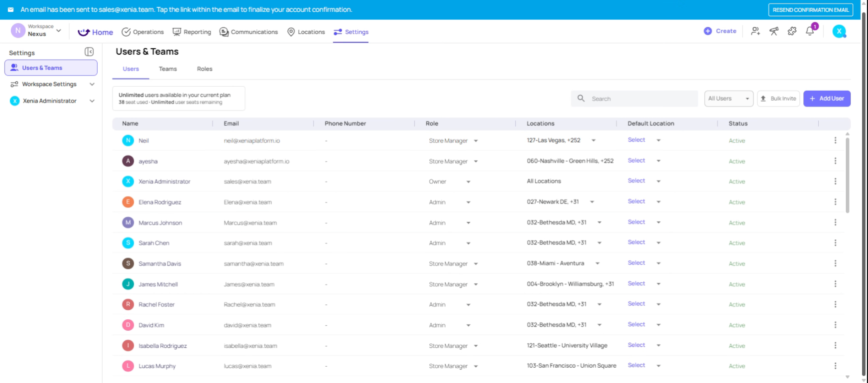Open the All Users filter dropdown

coord(728,98)
